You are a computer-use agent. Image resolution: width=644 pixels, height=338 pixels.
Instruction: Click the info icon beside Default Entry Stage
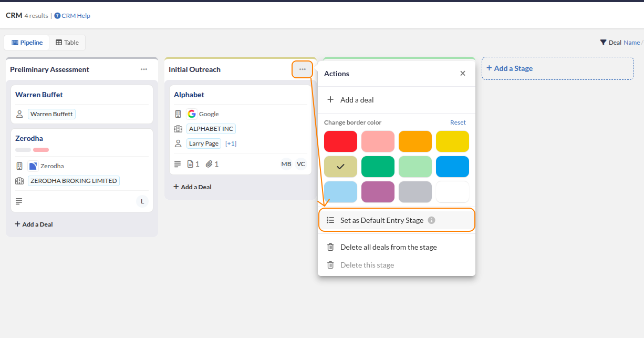(431, 220)
